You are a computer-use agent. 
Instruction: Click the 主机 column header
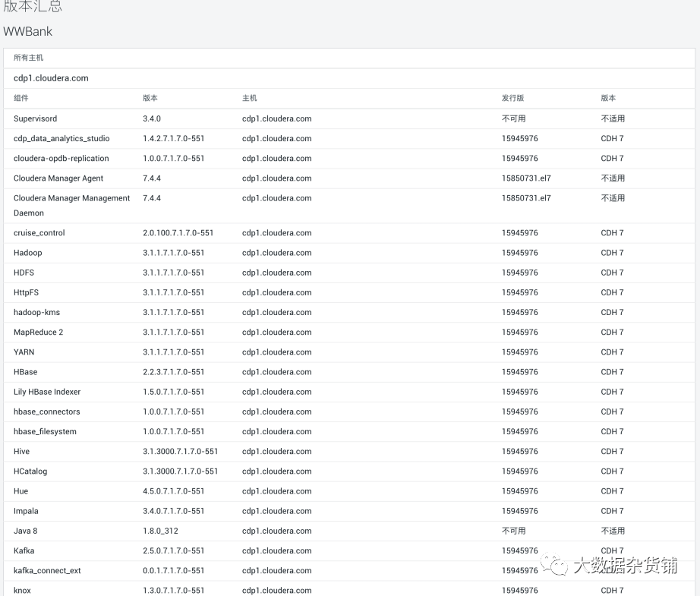point(250,98)
